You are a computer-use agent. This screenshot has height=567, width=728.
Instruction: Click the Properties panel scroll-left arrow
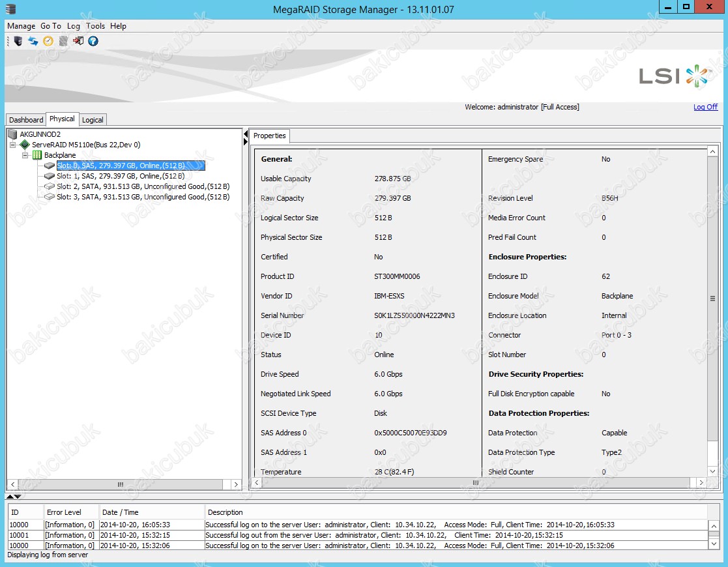(256, 482)
